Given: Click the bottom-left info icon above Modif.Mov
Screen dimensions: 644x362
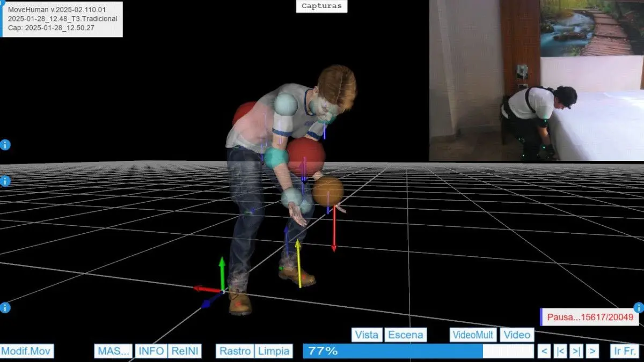Looking at the screenshot, I should tap(5, 308).
